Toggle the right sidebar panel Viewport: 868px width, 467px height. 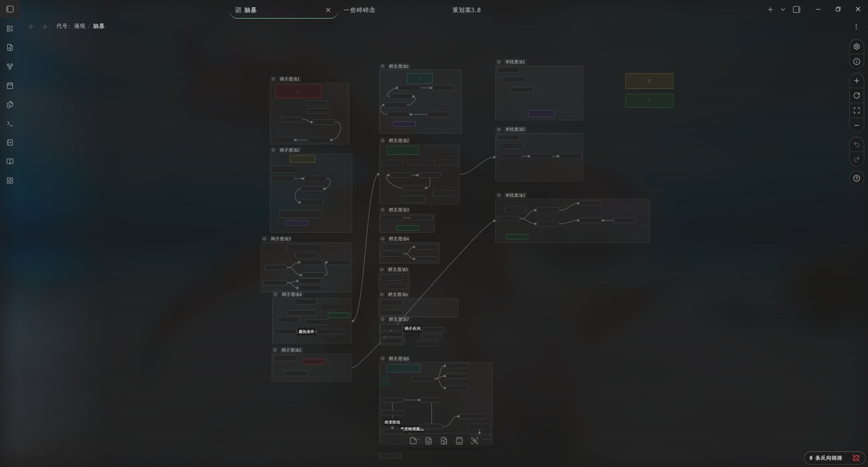click(x=797, y=10)
